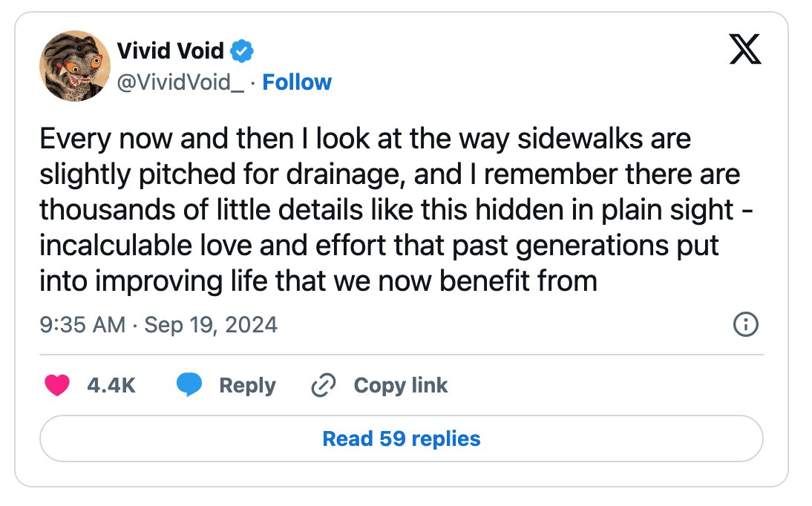Click the Sep 19, 2024 date
The width and height of the screenshot is (812, 506).
pyautogui.click(x=211, y=325)
